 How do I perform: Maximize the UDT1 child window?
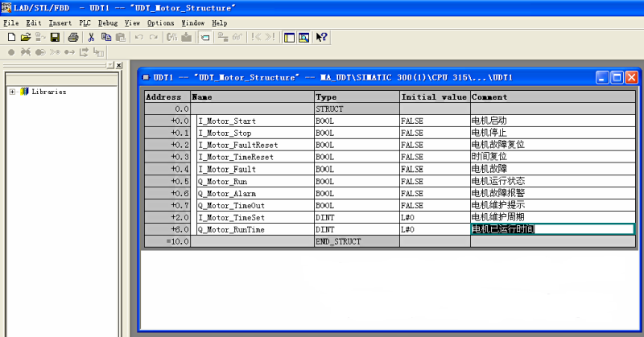pyautogui.click(x=617, y=77)
